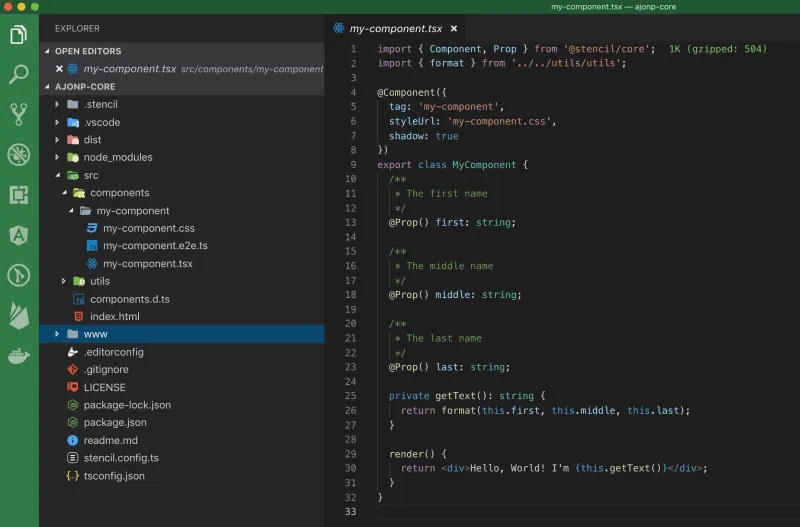Open the Debug view icon
This screenshot has width=800, height=527.
[18, 154]
